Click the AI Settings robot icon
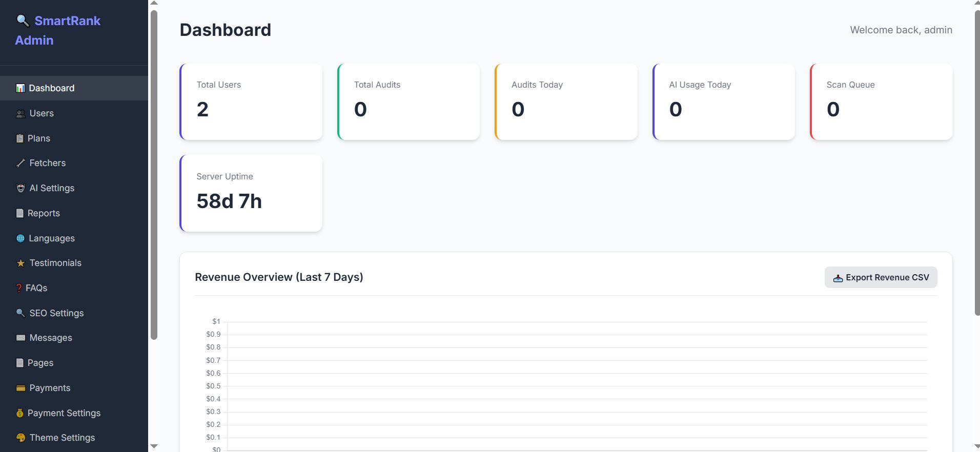The width and height of the screenshot is (980, 452). click(21, 189)
